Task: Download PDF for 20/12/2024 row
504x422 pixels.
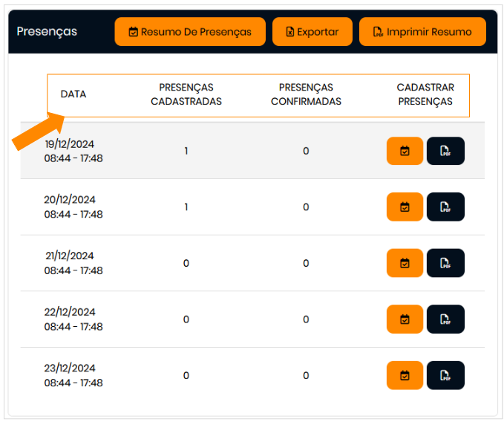Action: (x=445, y=207)
